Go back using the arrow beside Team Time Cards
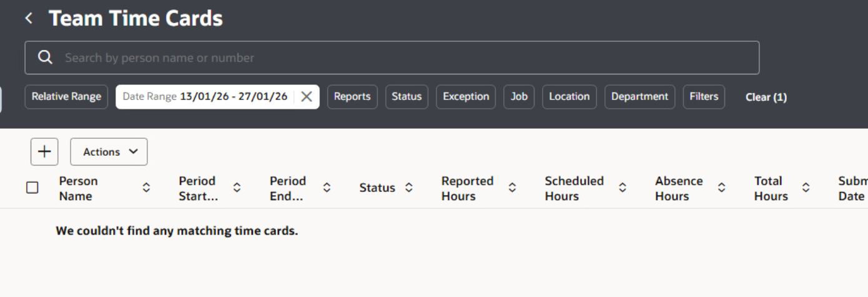This screenshot has width=868, height=297. click(29, 19)
